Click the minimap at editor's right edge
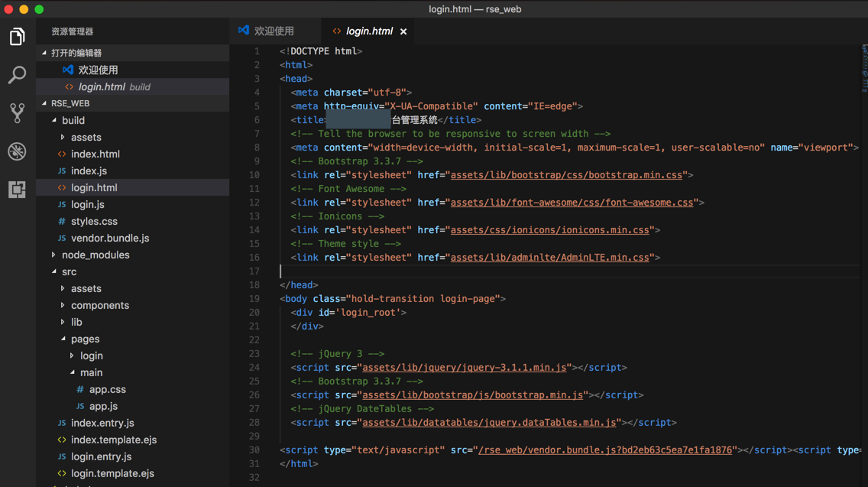The height and width of the screenshot is (487, 868). click(x=863, y=69)
